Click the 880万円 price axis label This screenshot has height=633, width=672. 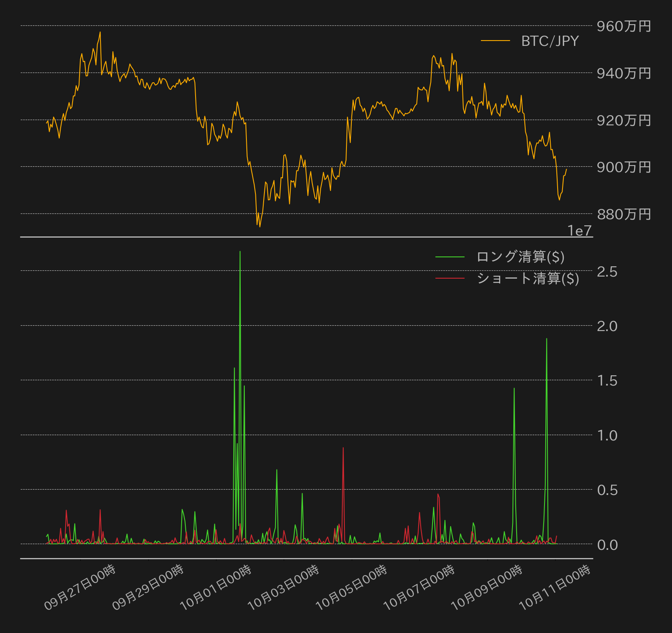point(624,214)
